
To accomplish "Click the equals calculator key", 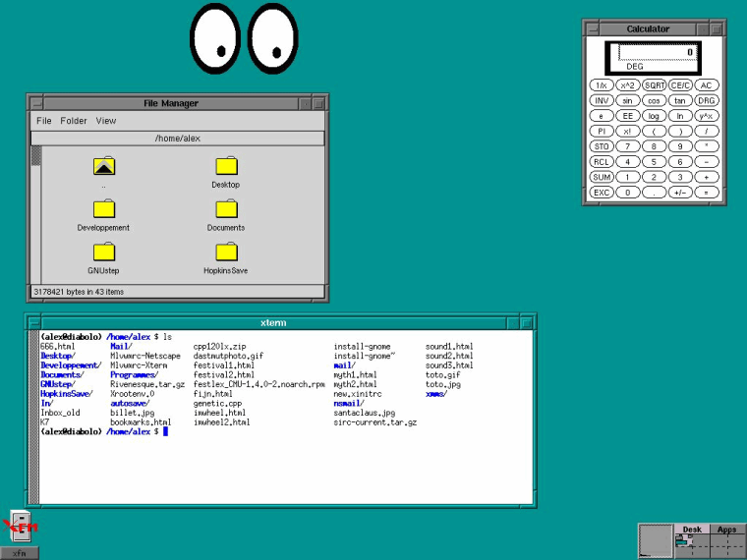I will point(706,192).
